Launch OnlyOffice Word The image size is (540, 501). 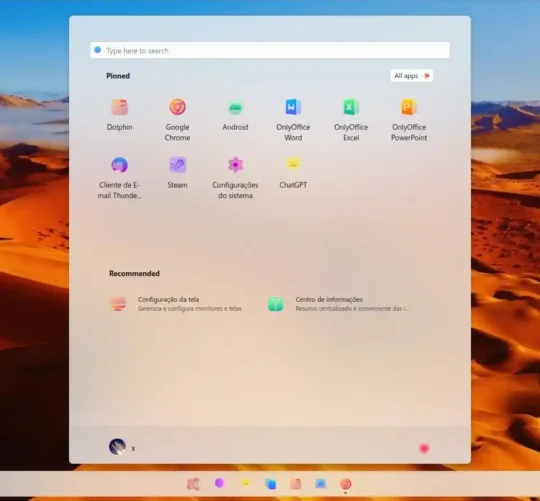tap(293, 120)
